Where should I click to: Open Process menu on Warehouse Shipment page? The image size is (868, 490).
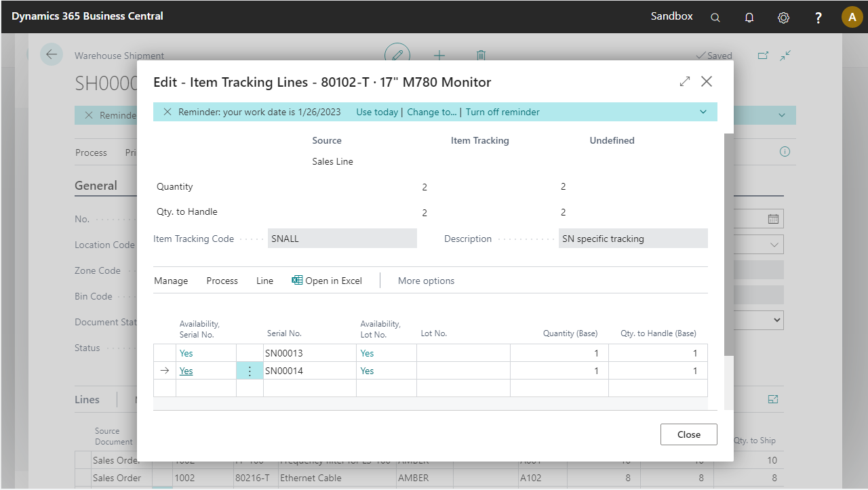91,152
